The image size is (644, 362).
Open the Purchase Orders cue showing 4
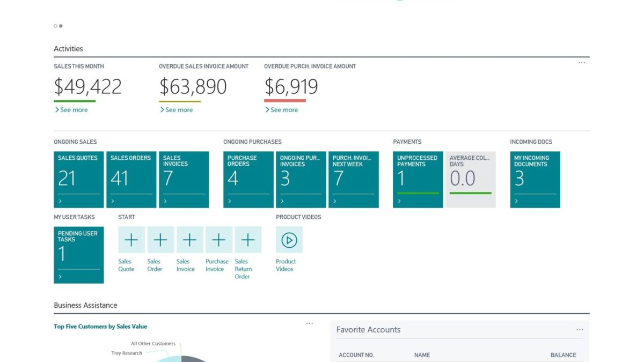247,179
